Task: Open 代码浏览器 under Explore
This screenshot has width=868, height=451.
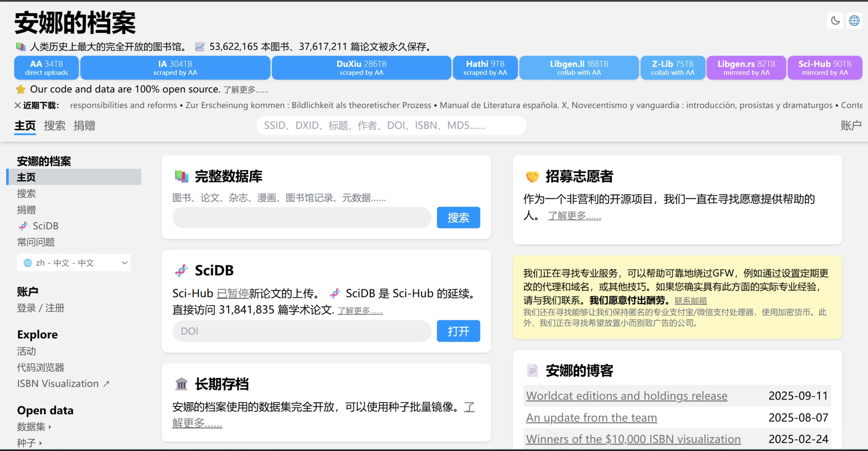Action: 40,367
